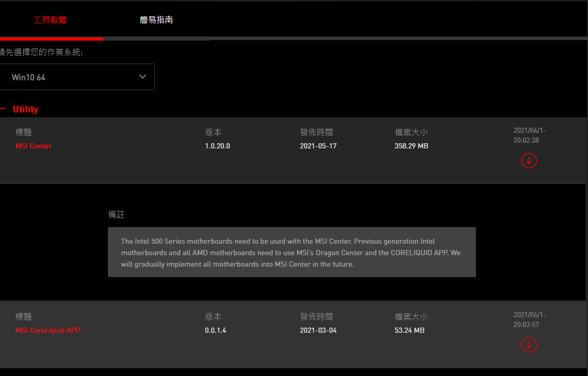
Task: Click the 20:02:38 timestamp above MSI Center download
Action: point(526,141)
